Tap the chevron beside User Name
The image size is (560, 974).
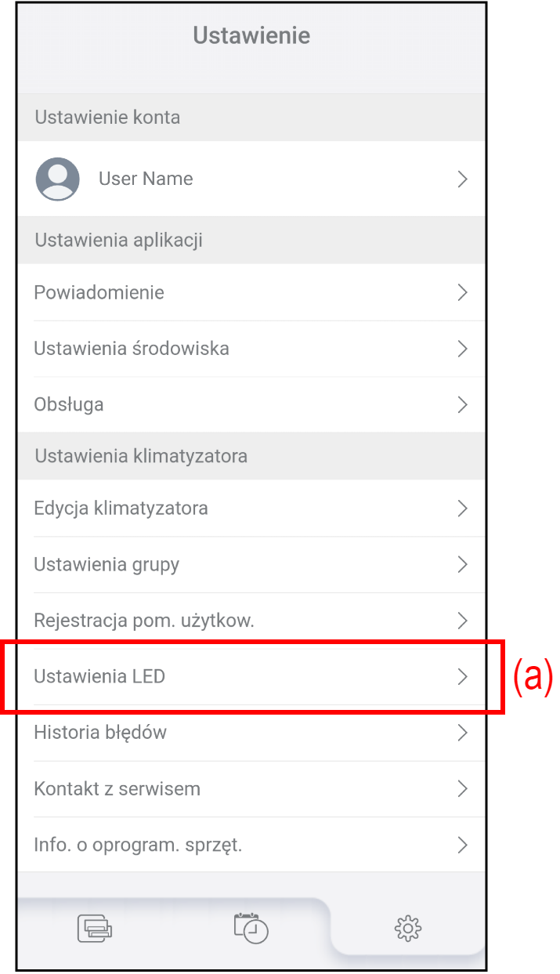pos(462,179)
